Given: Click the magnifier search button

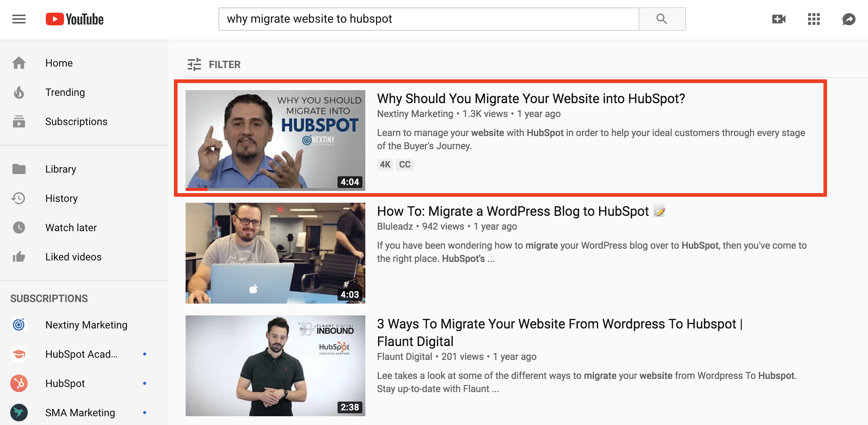Looking at the screenshot, I should click(662, 19).
